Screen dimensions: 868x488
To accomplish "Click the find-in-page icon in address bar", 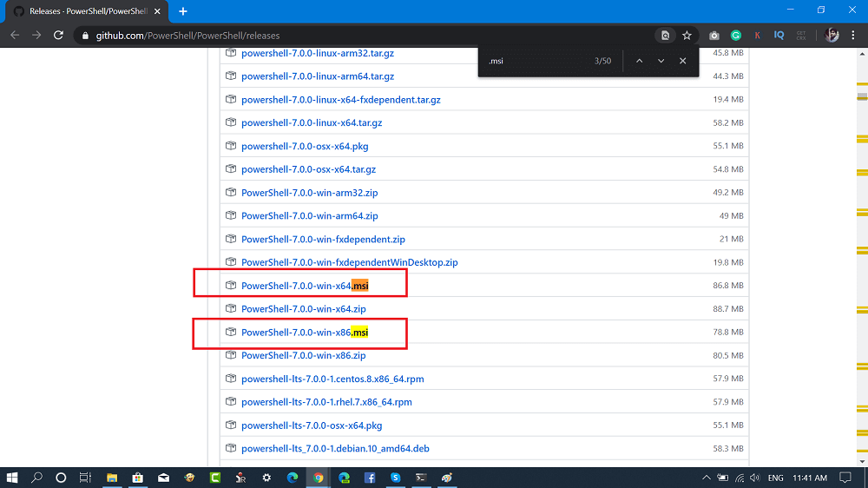I will (665, 36).
